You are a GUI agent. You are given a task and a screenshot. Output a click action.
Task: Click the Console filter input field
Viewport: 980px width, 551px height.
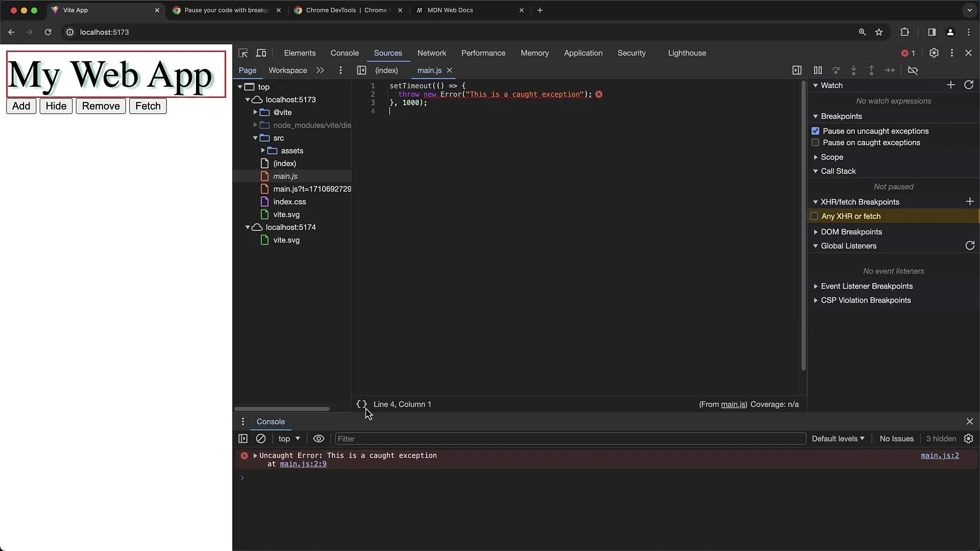568,438
